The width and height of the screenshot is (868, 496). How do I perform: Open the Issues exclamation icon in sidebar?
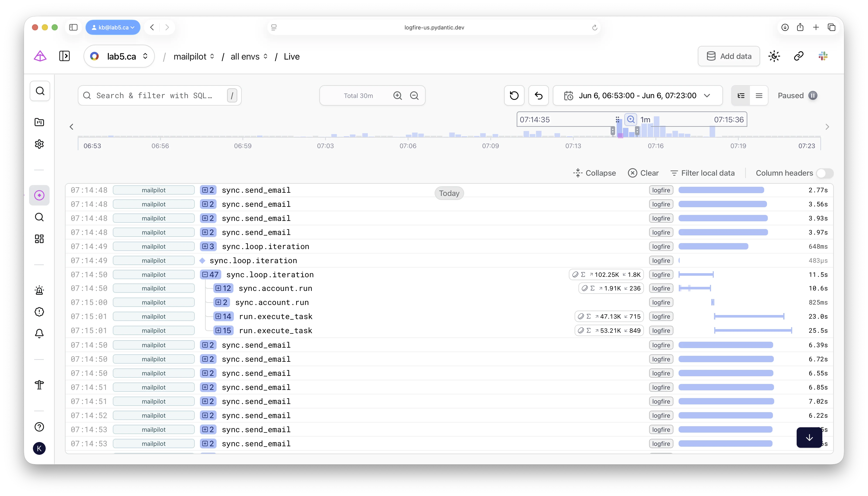click(39, 312)
